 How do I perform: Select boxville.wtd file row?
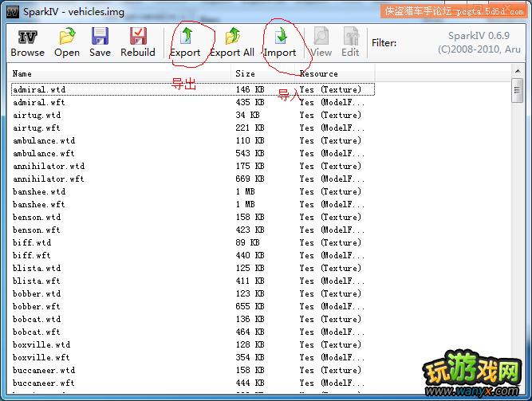[x=193, y=344]
